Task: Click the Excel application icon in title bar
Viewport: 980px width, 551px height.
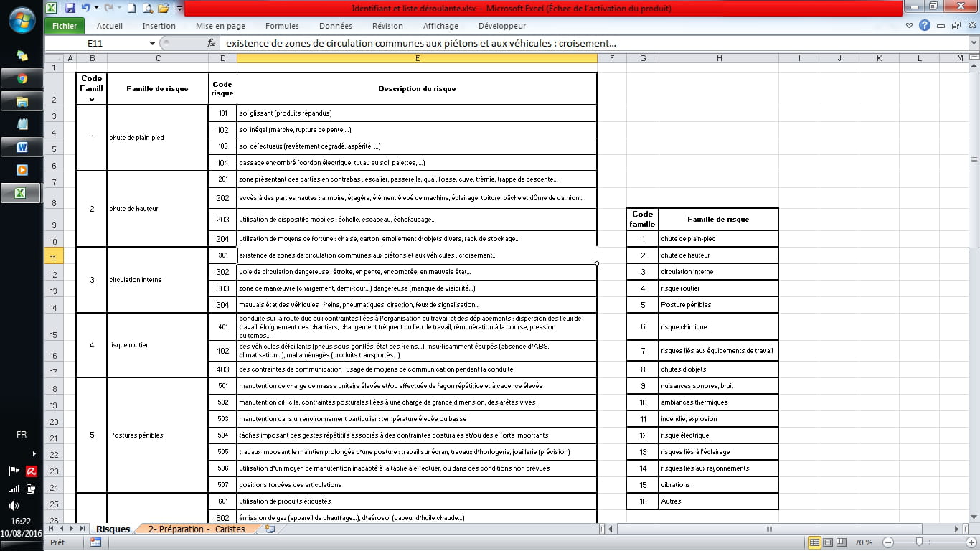Action: (x=52, y=9)
